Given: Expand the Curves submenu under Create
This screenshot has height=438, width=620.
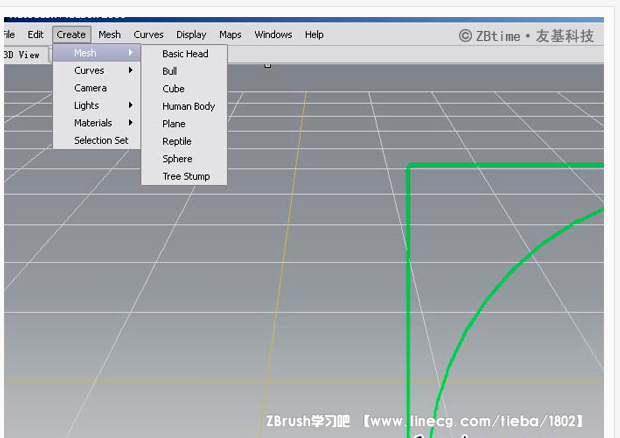Looking at the screenshot, I should [x=96, y=70].
